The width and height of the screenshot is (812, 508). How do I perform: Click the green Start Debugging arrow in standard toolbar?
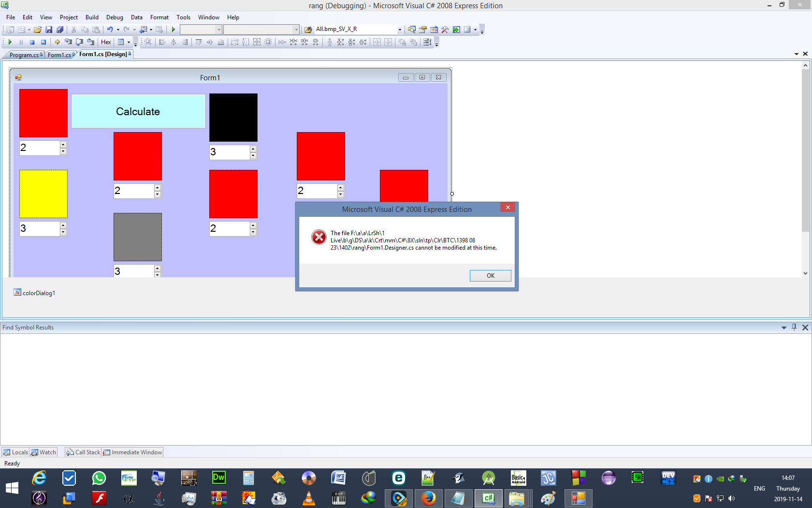174,30
